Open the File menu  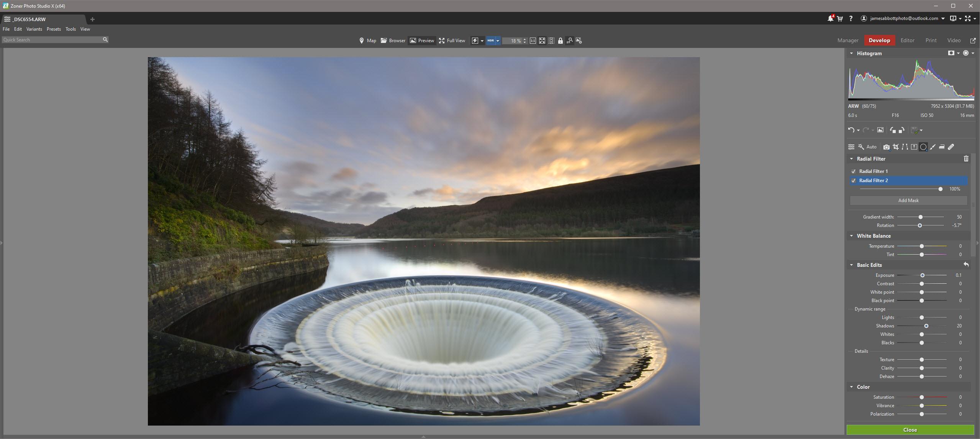point(6,29)
